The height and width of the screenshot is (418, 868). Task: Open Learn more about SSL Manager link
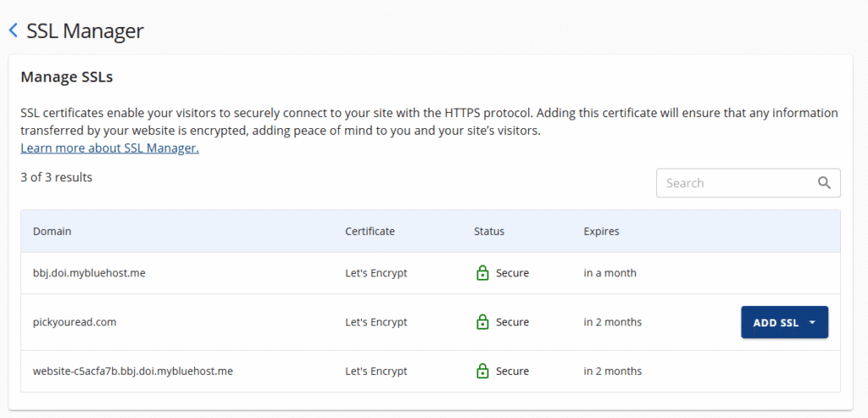coord(109,148)
